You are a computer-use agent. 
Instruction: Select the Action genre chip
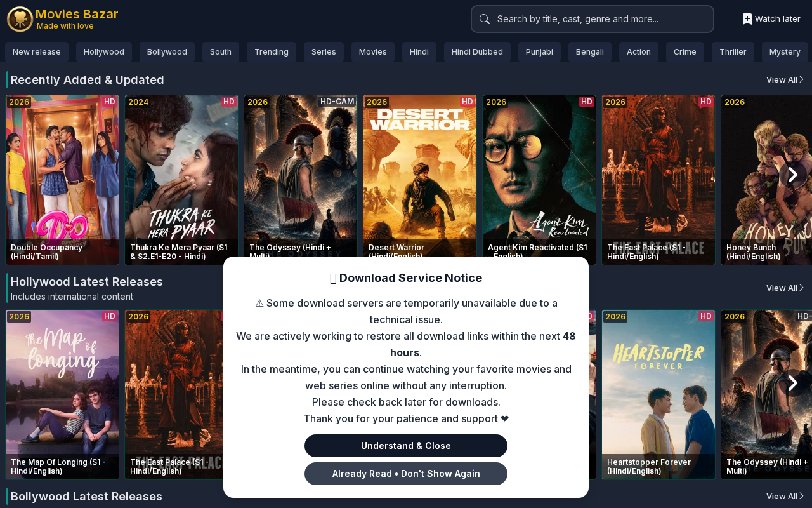tap(639, 52)
